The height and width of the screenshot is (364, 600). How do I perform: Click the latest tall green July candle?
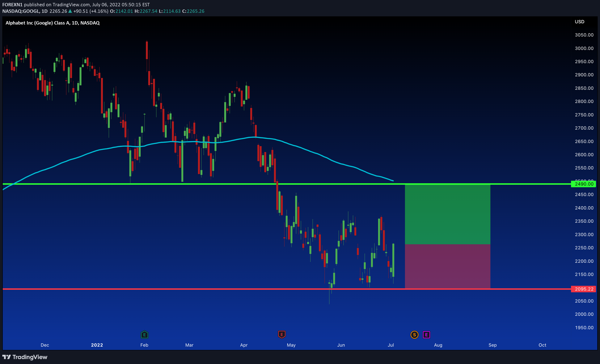point(393,260)
